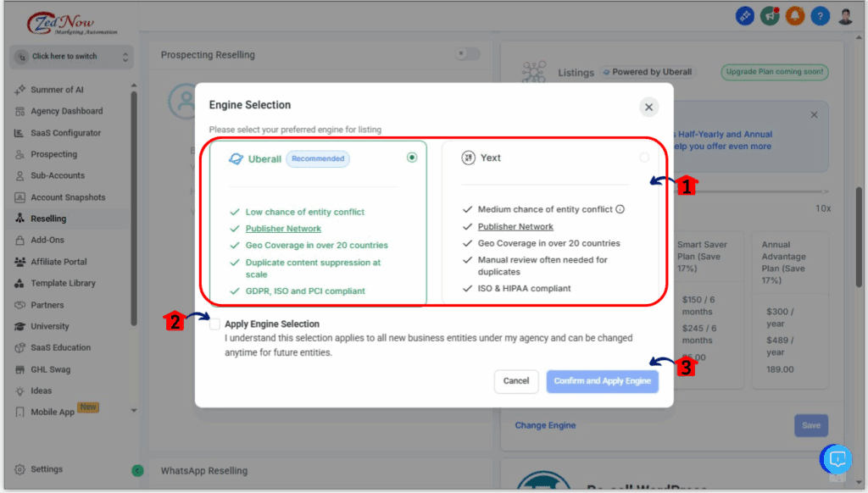Click the Powered by Uberall label

coord(647,72)
